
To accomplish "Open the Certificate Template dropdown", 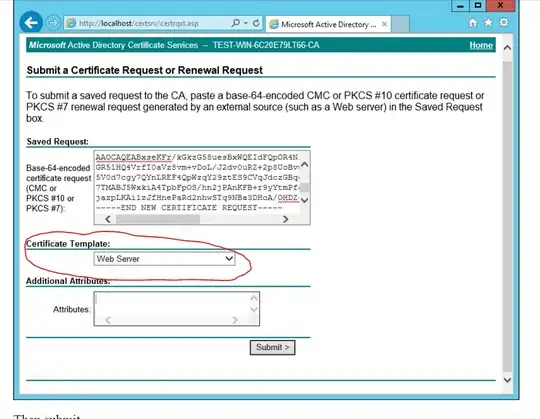I will coord(164,259).
